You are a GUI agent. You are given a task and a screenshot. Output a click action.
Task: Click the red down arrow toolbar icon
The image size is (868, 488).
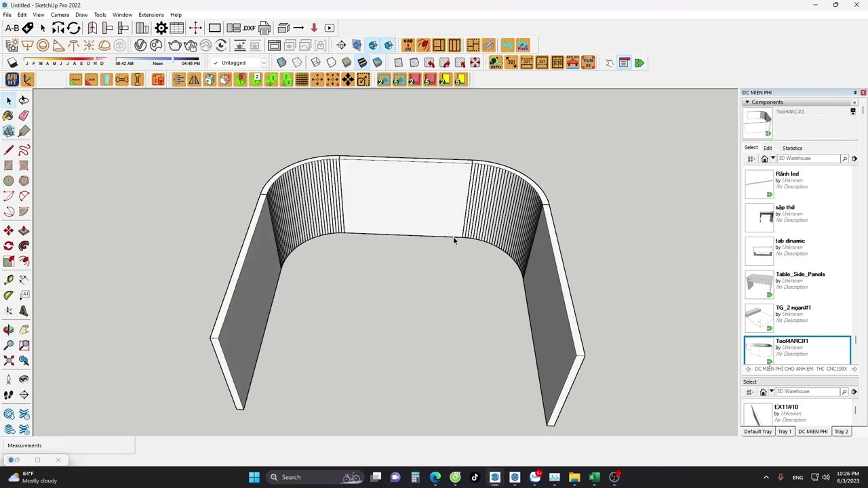[314, 28]
